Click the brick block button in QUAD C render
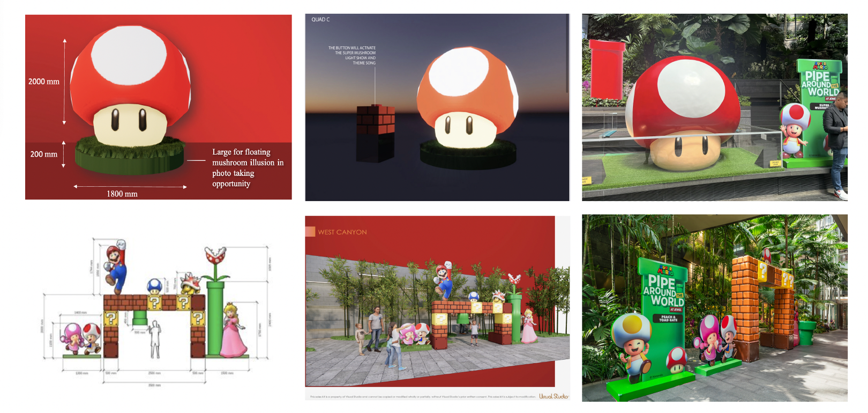The width and height of the screenshot is (868, 413). 376,133
